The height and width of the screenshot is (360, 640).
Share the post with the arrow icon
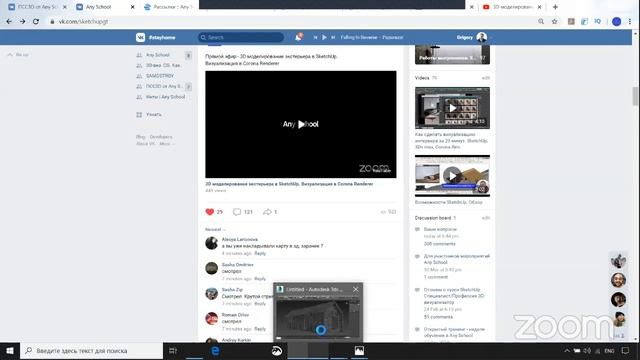pyautogui.click(x=267, y=212)
